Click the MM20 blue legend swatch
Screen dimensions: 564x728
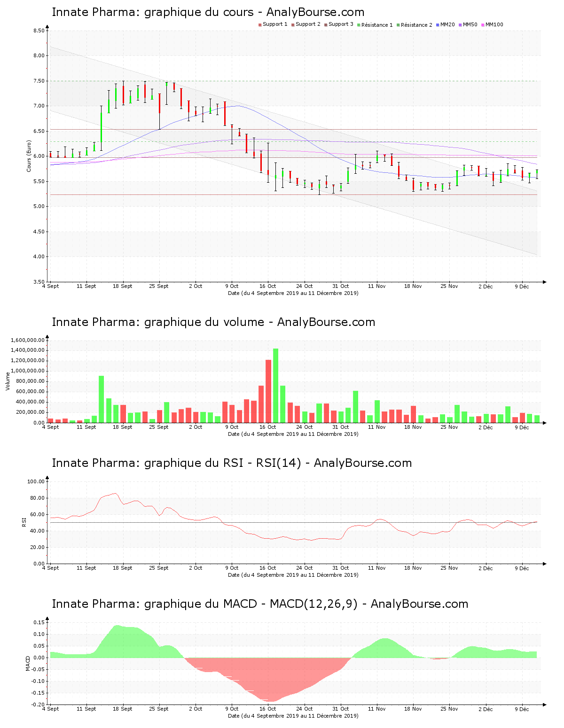pos(438,25)
